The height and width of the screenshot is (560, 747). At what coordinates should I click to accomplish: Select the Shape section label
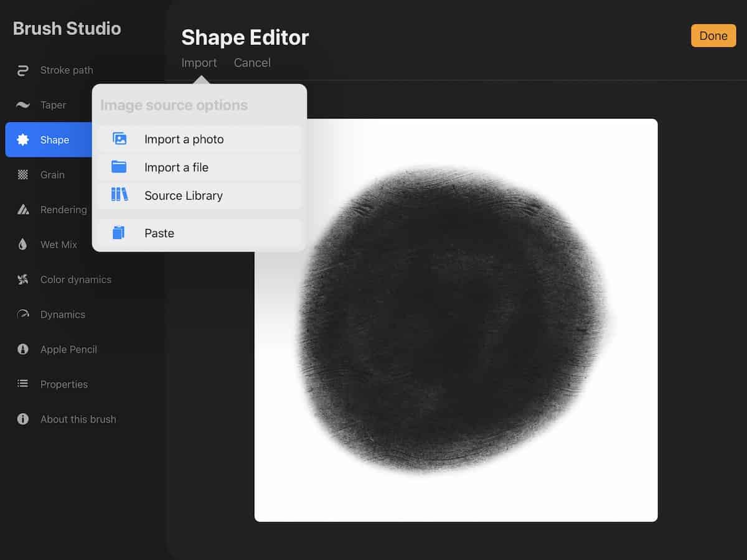[x=55, y=140]
